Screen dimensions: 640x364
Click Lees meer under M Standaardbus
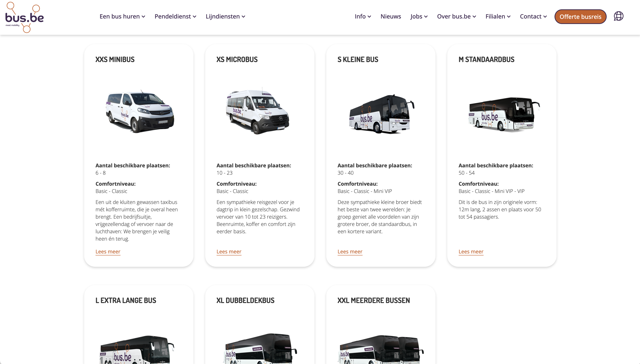[x=471, y=252]
